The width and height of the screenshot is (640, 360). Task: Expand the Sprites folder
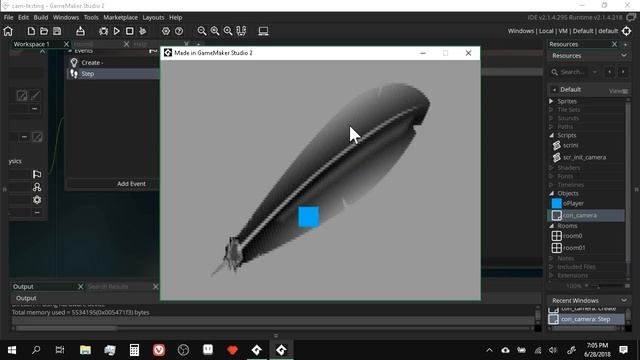point(551,101)
